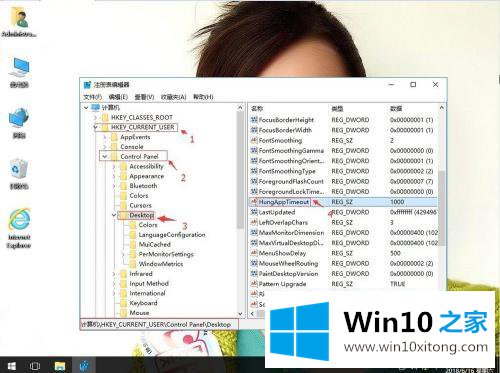Collapse the HKEY_CURRENT_USER node arrow
Image resolution: width=500 pixels, height=373 pixels.
[95, 127]
